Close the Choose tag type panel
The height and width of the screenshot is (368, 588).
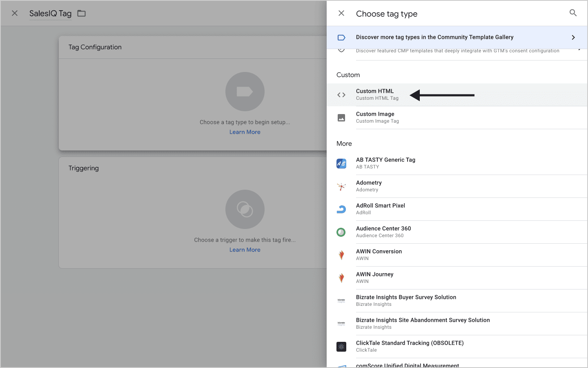pyautogui.click(x=341, y=13)
